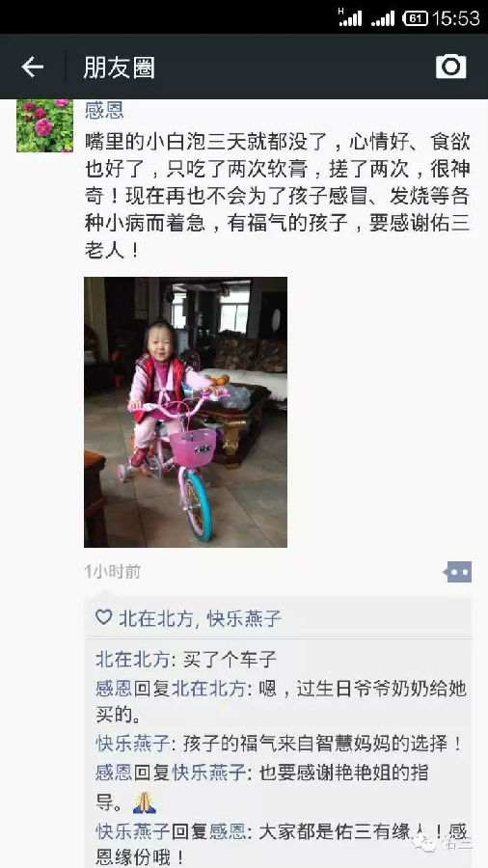The image size is (488, 868).
Task: Open the camera icon to post
Action: [x=451, y=67]
